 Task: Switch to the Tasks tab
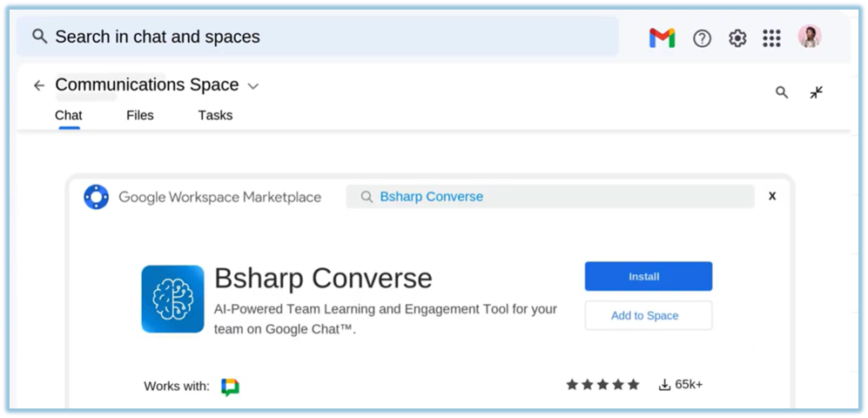click(215, 115)
